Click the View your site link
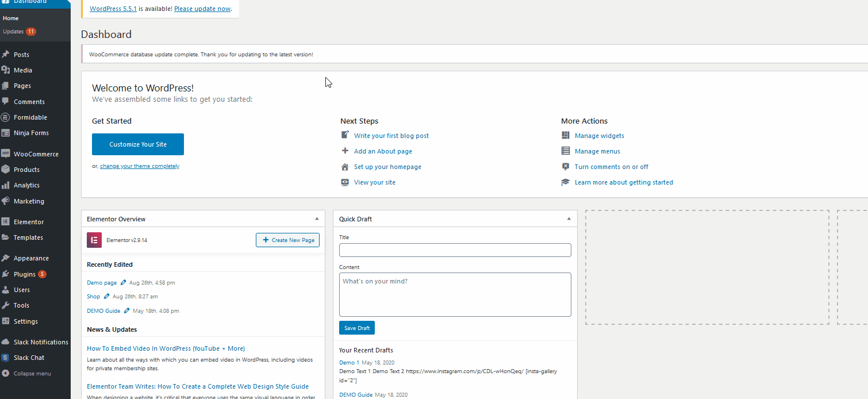Viewport: 868px width, 399px height. tap(375, 182)
